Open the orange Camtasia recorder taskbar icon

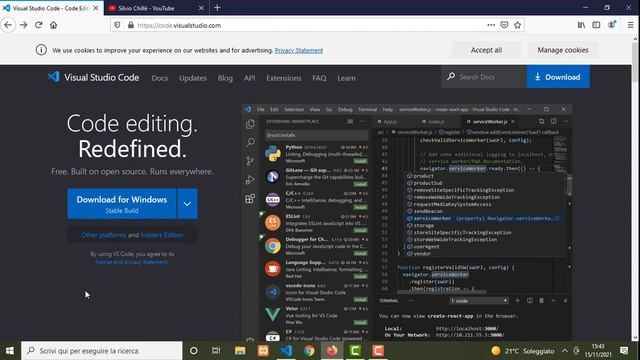(x=378, y=351)
